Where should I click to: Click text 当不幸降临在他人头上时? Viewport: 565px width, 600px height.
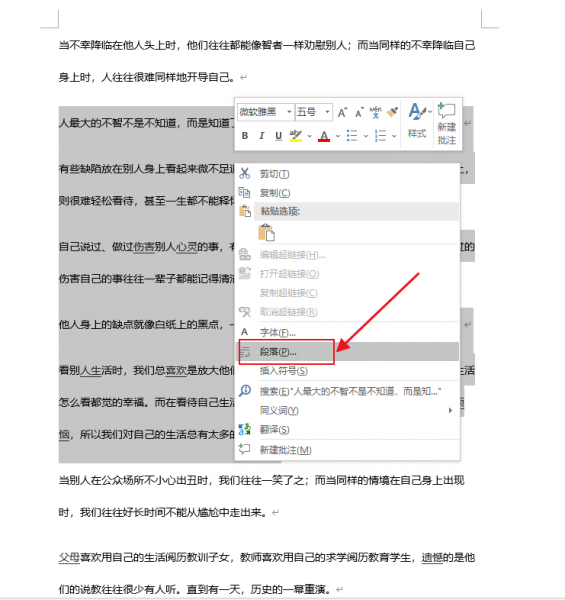(x=117, y=46)
